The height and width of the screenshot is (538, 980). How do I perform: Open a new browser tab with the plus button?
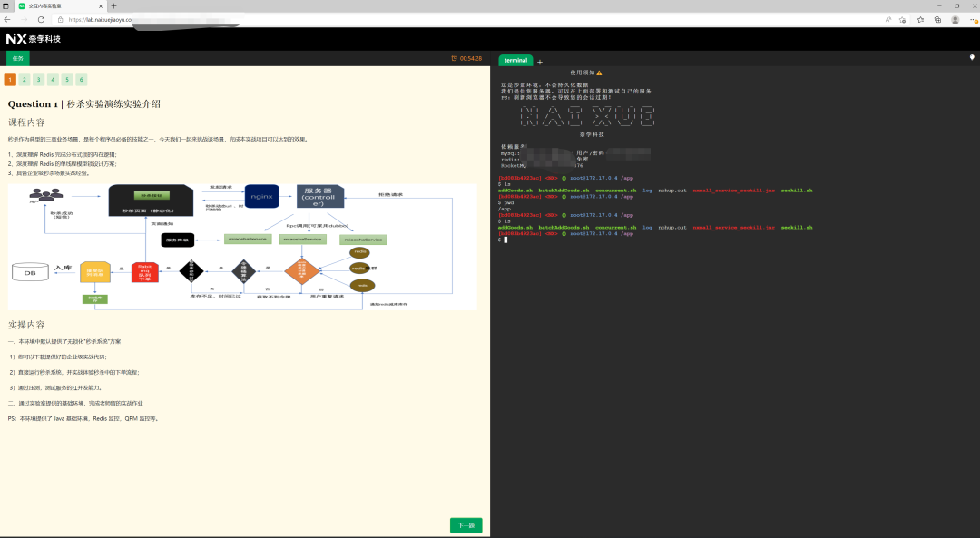click(113, 5)
